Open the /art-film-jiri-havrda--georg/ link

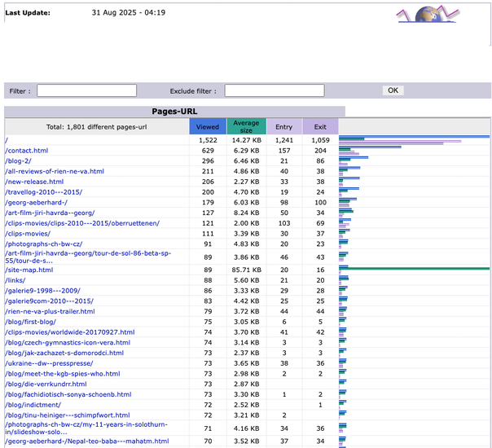(x=50, y=213)
